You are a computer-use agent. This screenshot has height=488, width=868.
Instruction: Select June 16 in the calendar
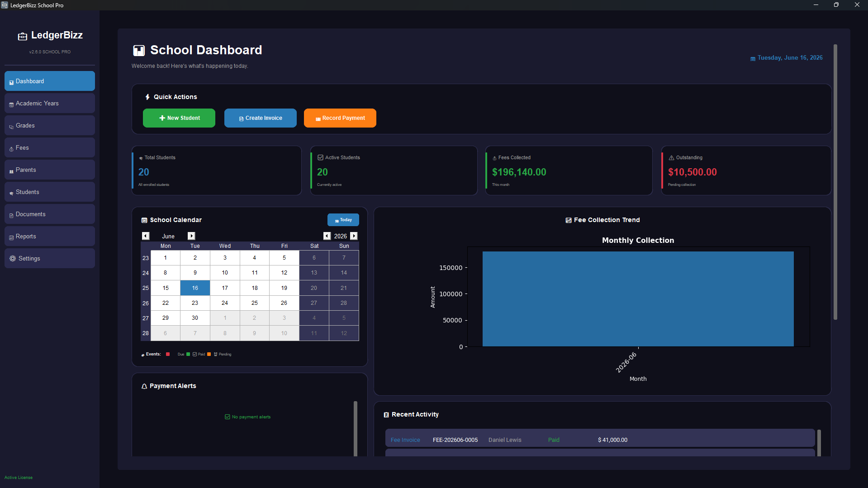pyautogui.click(x=195, y=288)
